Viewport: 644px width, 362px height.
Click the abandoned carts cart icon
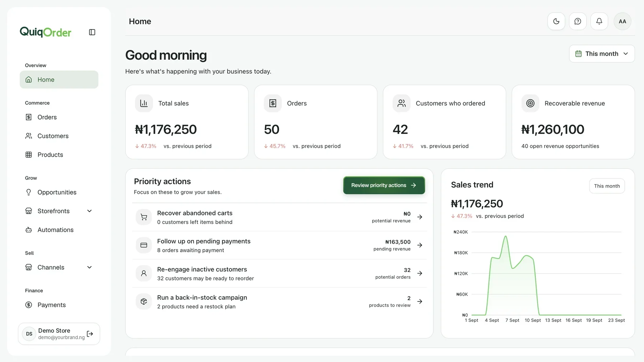pyautogui.click(x=144, y=217)
